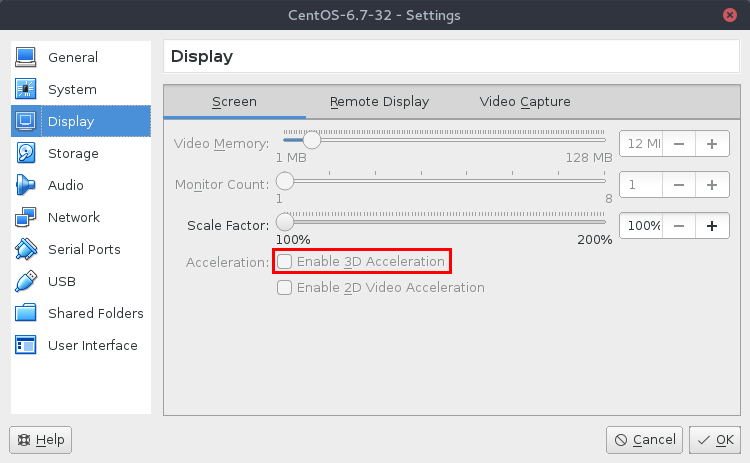This screenshot has height=463, width=750.
Task: Switch to the Screen tab
Action: tap(234, 102)
